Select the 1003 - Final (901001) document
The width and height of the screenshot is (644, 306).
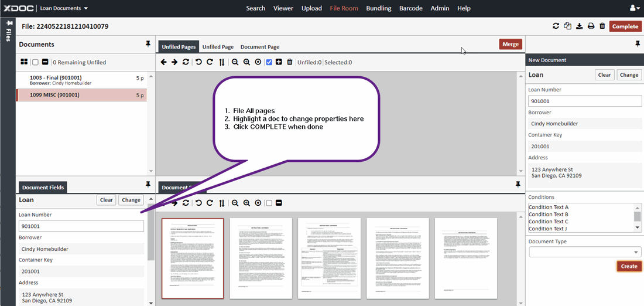tap(56, 77)
